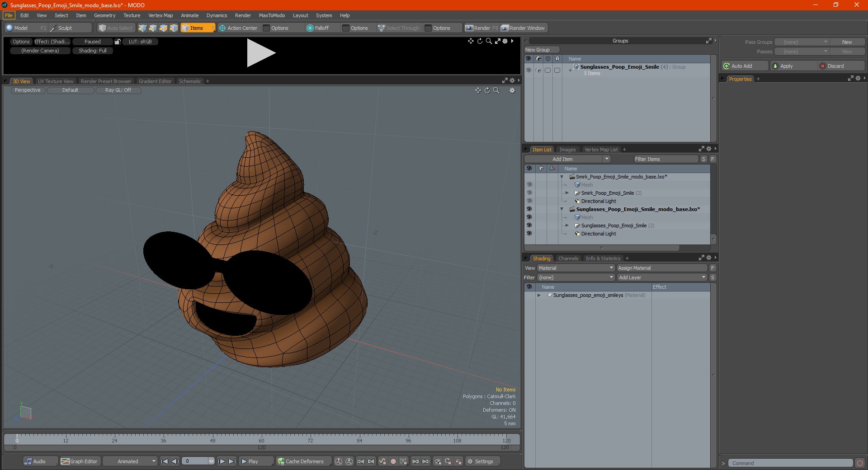Collapse the Smirk_Poop_Emoji_Smile_modo_base.lxo scene tree
The width and height of the screenshot is (868, 470).
click(561, 177)
